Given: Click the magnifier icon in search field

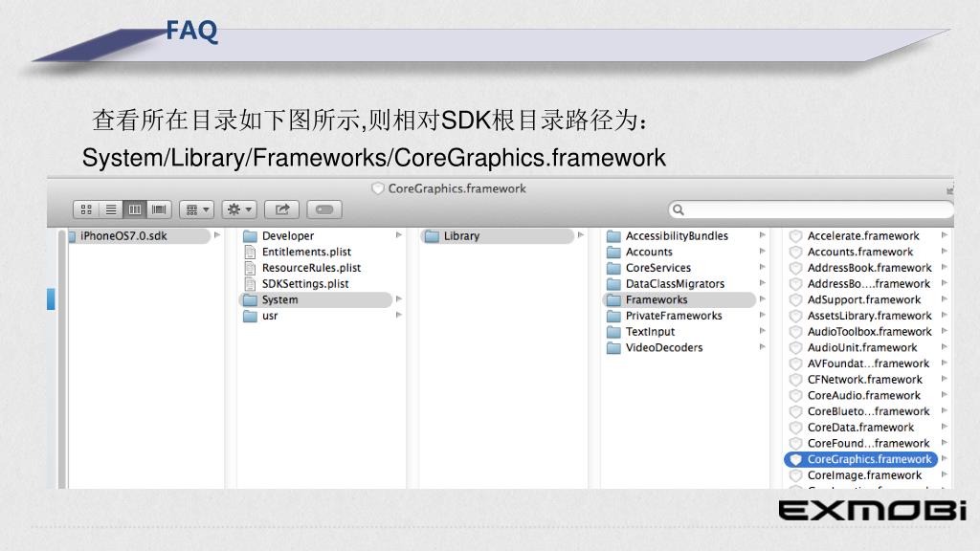Looking at the screenshot, I should pos(679,209).
